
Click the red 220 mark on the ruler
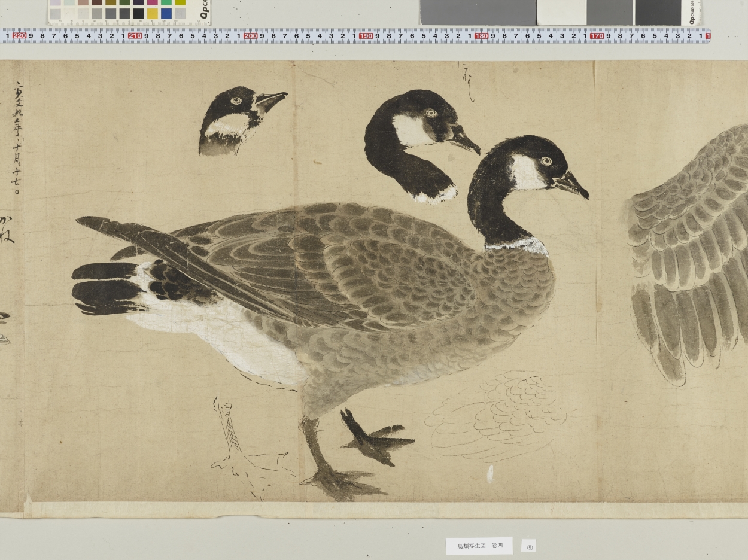19,36
